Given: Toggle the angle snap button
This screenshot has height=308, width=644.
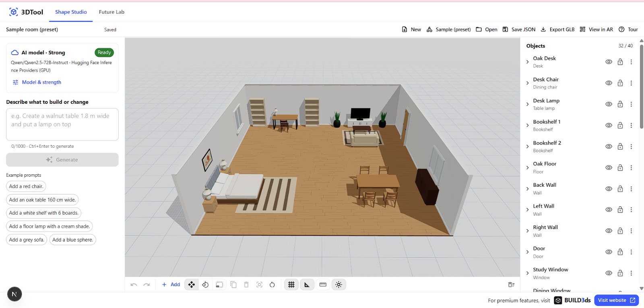Looking at the screenshot, I should [x=307, y=285].
